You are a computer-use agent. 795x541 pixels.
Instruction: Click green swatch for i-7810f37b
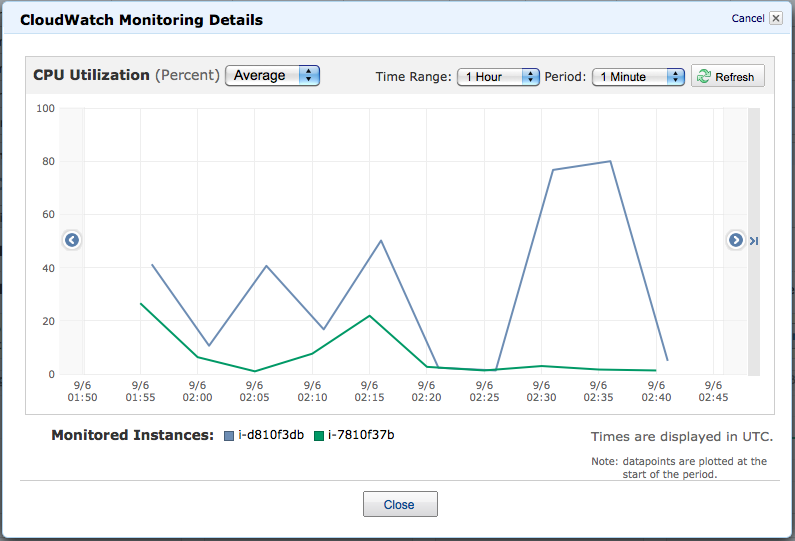[x=319, y=436]
